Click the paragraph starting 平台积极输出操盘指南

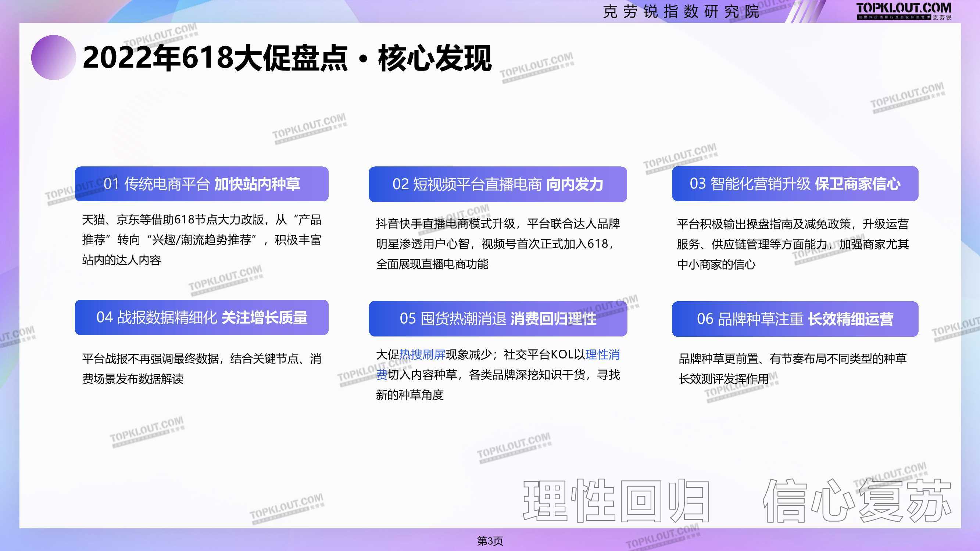click(x=793, y=244)
